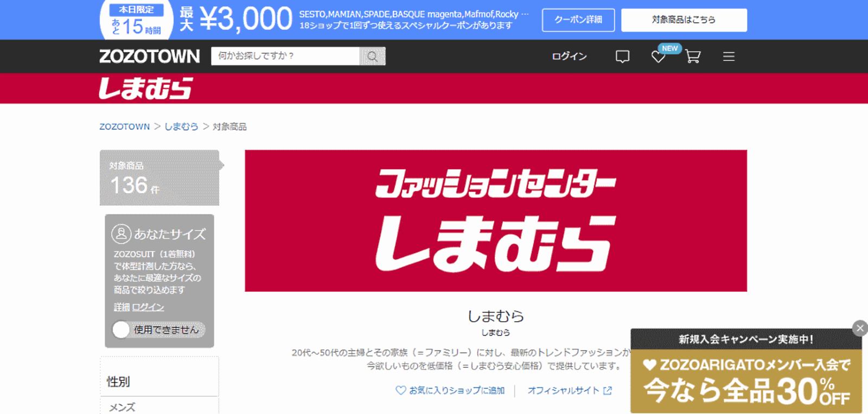Viewport: 868px width, 414px height.
Task: Click the ログイン link in header
Action: pyautogui.click(x=569, y=56)
